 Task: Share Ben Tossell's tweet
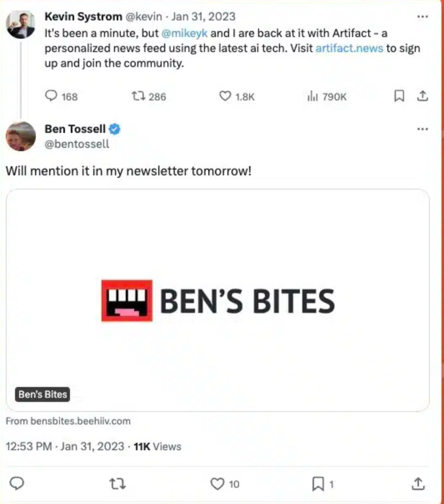pos(418,484)
